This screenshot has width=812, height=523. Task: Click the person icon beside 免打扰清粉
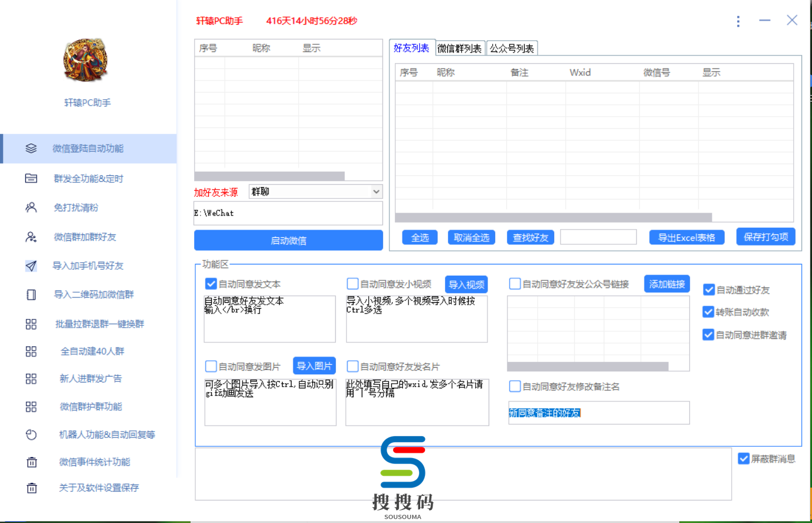(x=31, y=207)
